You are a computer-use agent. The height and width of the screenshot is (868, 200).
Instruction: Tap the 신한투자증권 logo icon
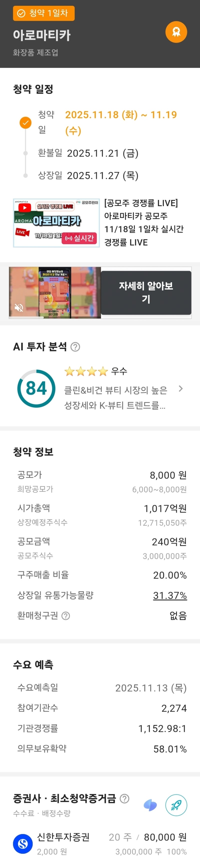23,843
